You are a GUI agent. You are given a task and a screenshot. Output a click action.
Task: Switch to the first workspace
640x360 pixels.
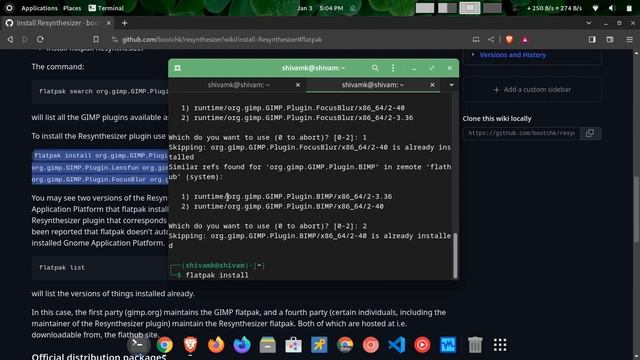click(425, 8)
